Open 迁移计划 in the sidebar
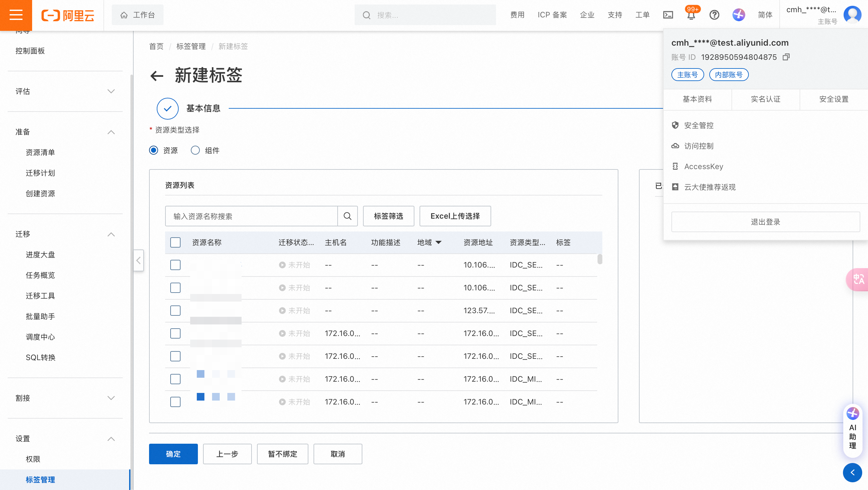Viewport: 868px width, 490px height. click(40, 173)
